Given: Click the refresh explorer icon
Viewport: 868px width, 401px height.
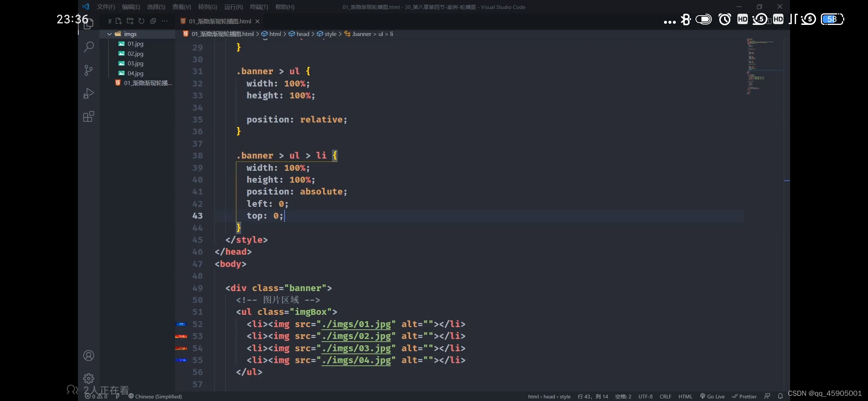Looking at the screenshot, I should click(x=141, y=21).
